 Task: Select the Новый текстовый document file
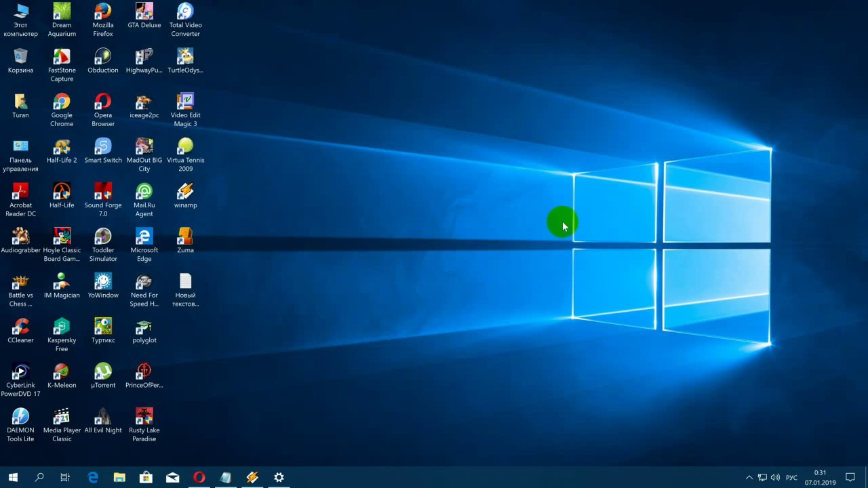185,290
